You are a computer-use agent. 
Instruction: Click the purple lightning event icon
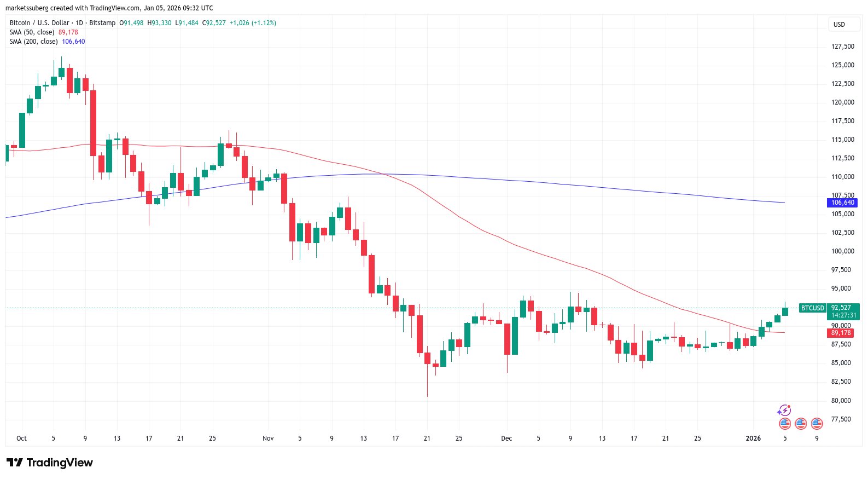(x=784, y=410)
